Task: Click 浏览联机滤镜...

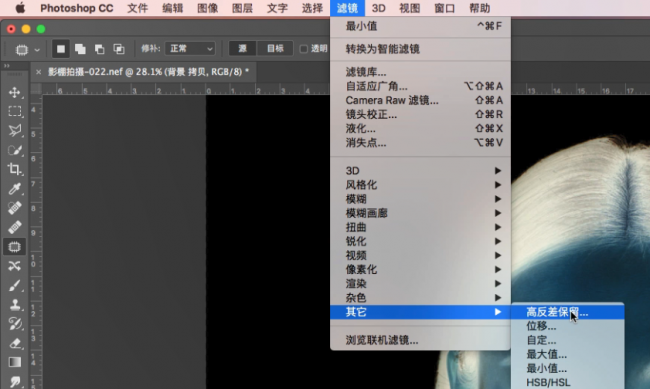Action: coord(420,340)
